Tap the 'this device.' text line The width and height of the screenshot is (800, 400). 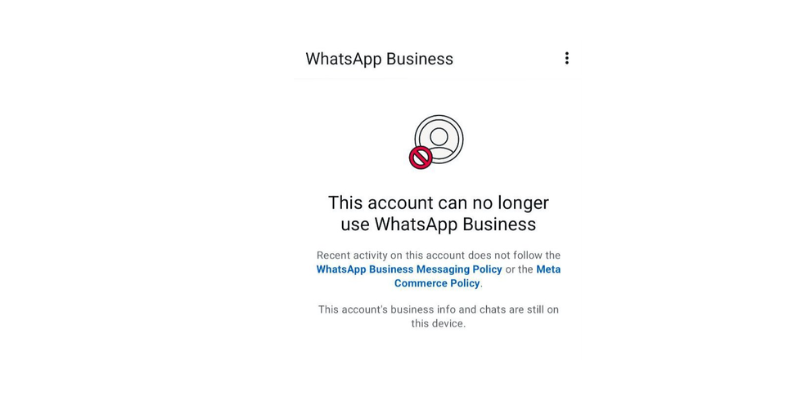438,323
